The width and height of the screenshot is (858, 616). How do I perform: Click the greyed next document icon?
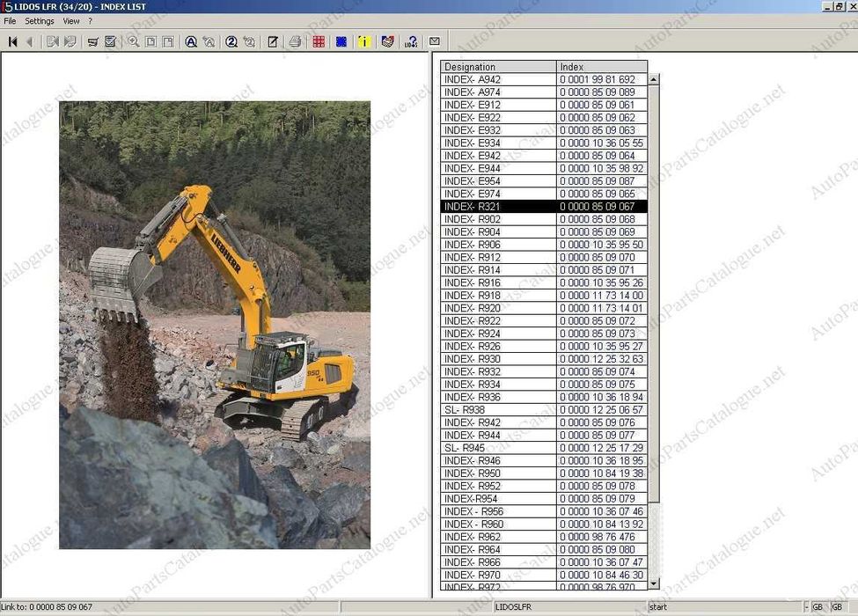coord(53,41)
